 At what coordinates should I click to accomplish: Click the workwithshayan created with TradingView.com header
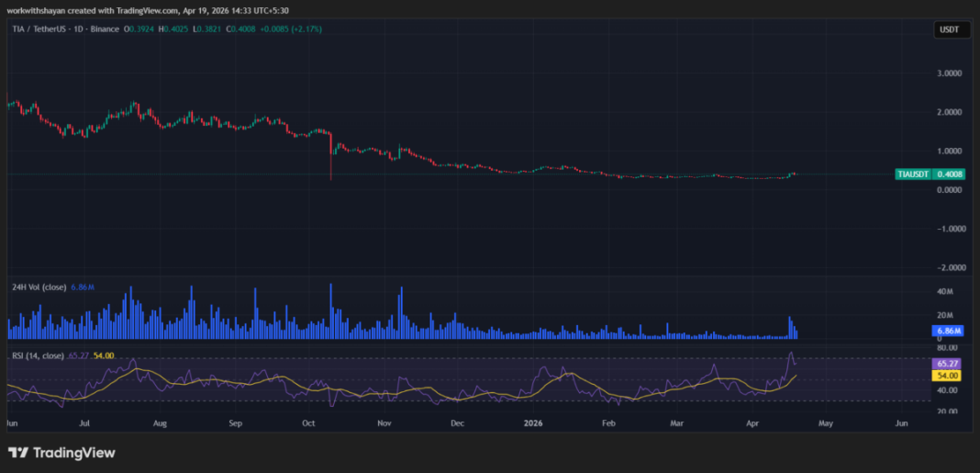point(148,11)
